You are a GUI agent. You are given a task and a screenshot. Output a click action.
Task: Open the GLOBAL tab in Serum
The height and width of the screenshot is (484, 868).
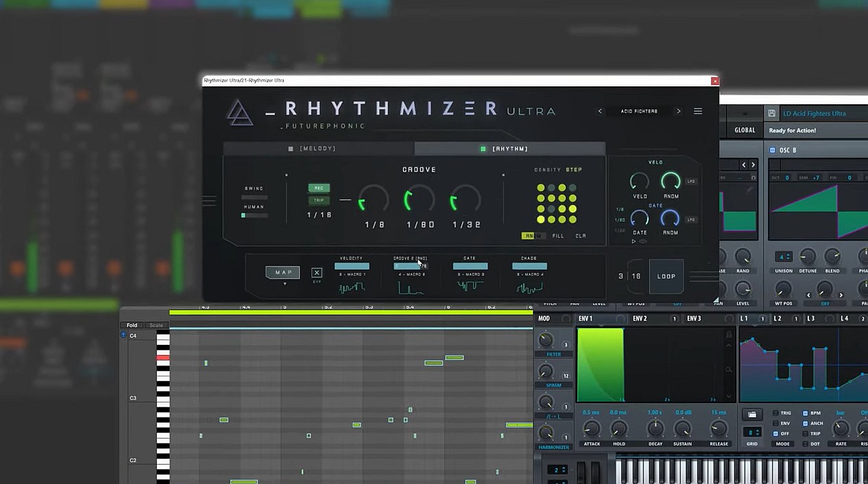click(745, 130)
